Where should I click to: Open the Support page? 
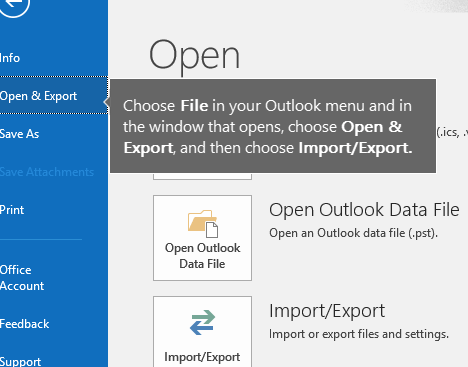pos(21,361)
